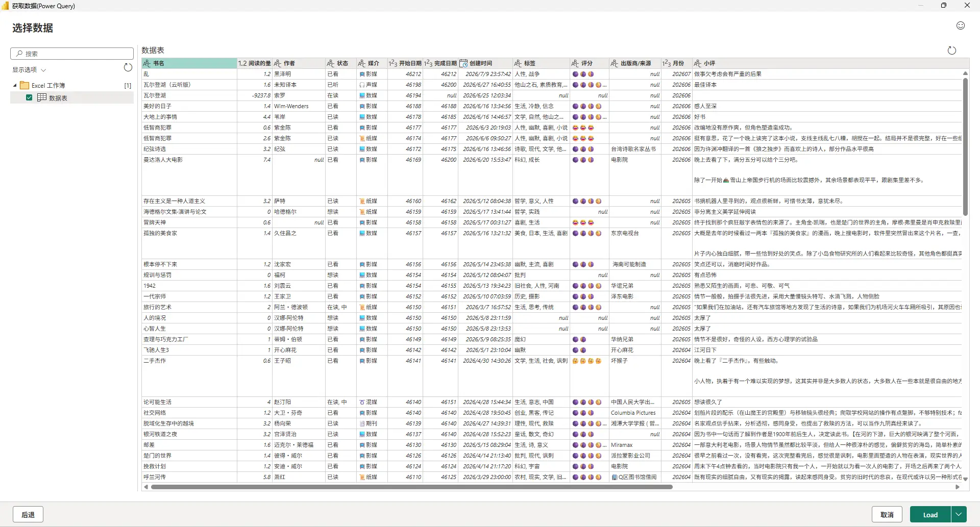Select the Excel 工作簿 tree item label
980x527 pixels.
[x=48, y=86]
